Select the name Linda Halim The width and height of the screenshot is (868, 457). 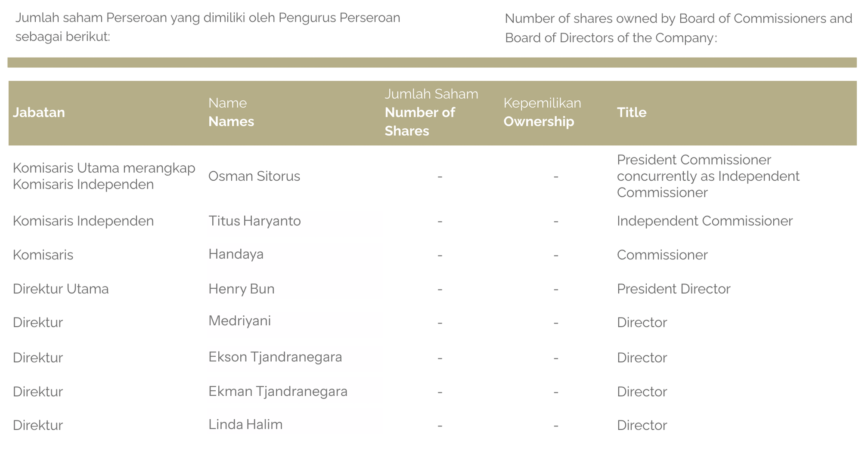coord(245,424)
